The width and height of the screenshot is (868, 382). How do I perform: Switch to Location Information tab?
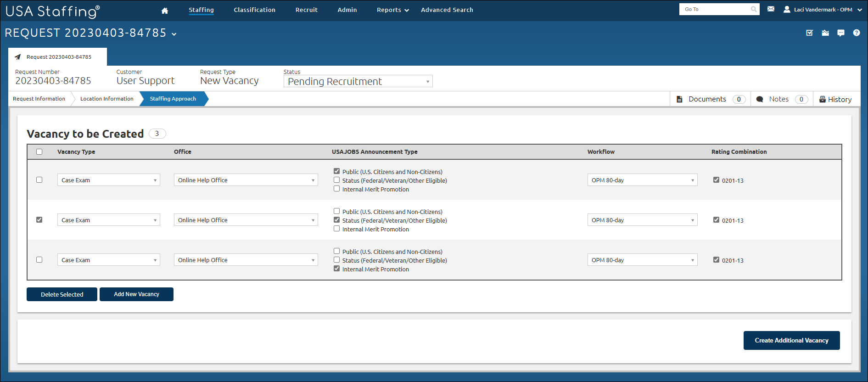(107, 99)
